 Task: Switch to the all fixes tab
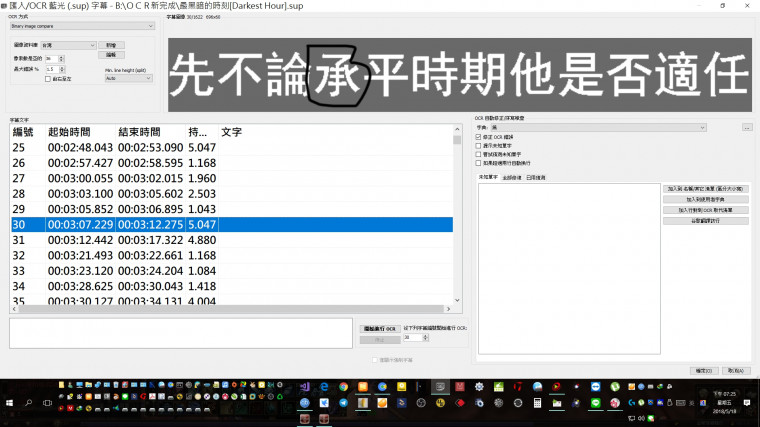pyautogui.click(x=512, y=178)
